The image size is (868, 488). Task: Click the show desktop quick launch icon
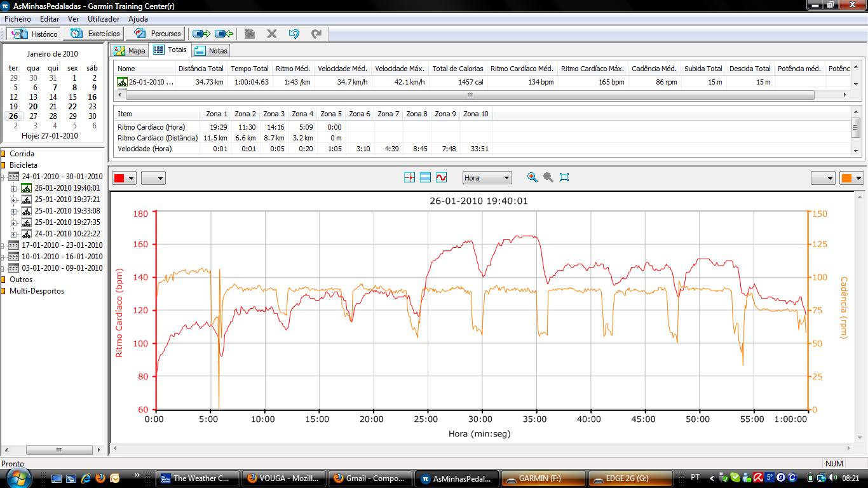pos(57,478)
